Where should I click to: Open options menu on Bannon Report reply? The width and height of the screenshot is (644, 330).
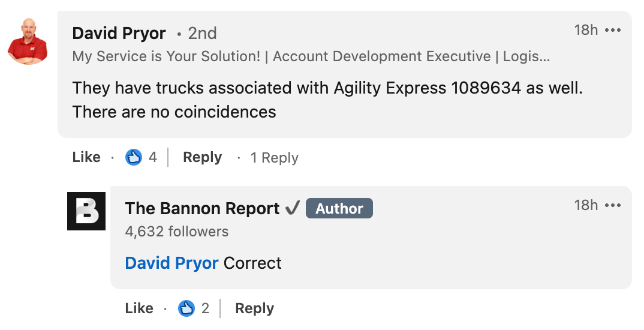tap(613, 205)
